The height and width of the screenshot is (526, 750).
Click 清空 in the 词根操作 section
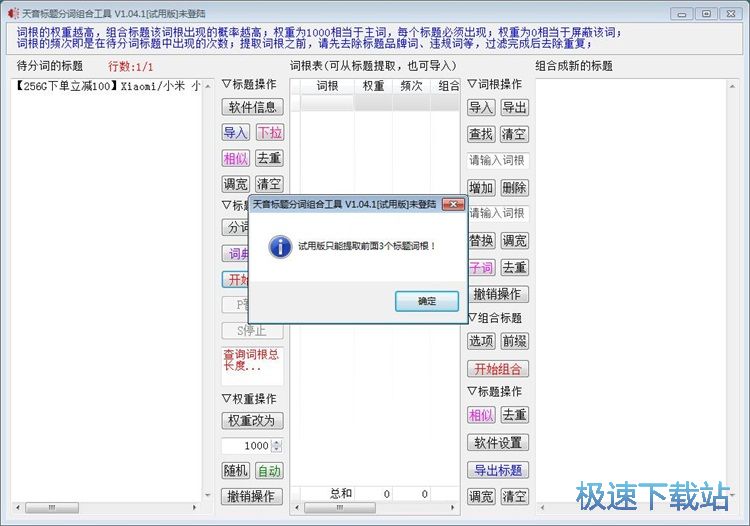click(515, 134)
